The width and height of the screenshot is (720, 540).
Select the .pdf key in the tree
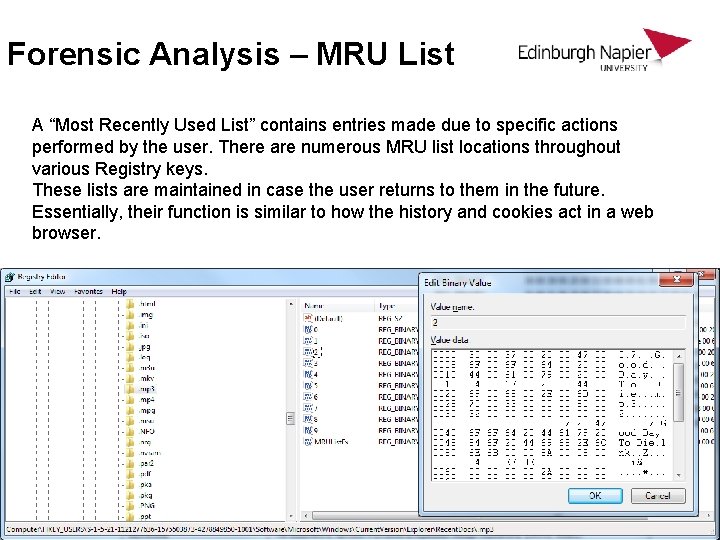(145, 474)
